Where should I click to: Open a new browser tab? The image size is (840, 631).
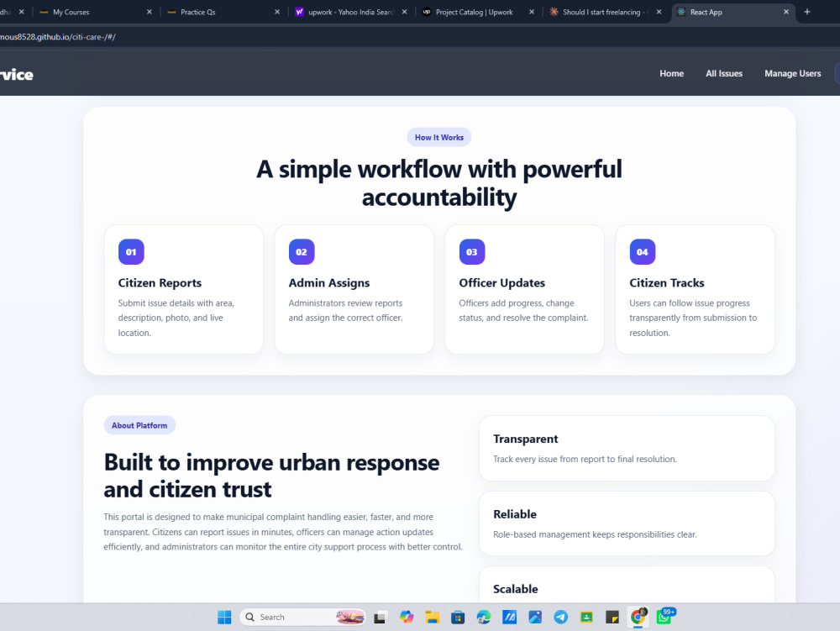point(806,12)
